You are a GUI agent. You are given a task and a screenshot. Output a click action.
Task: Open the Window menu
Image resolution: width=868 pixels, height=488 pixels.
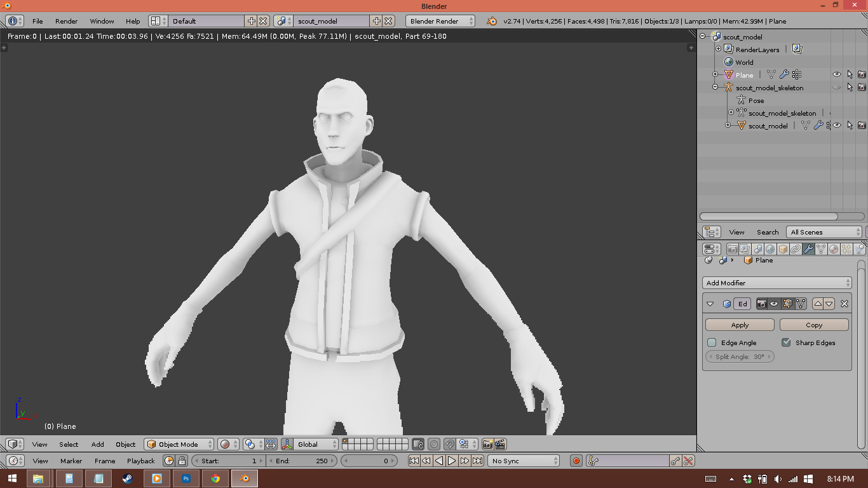[x=102, y=21]
